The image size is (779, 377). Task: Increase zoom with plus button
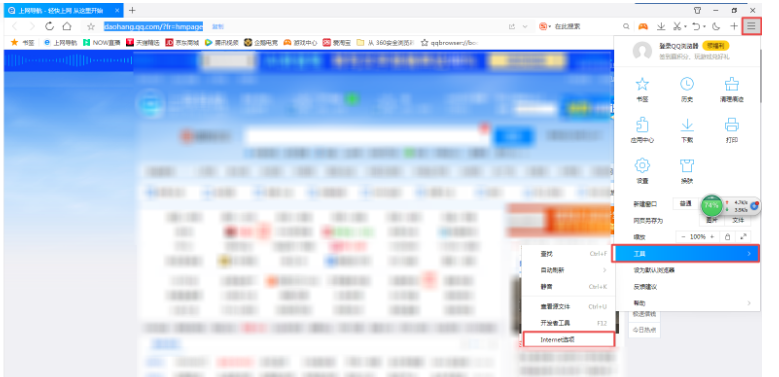click(x=712, y=237)
